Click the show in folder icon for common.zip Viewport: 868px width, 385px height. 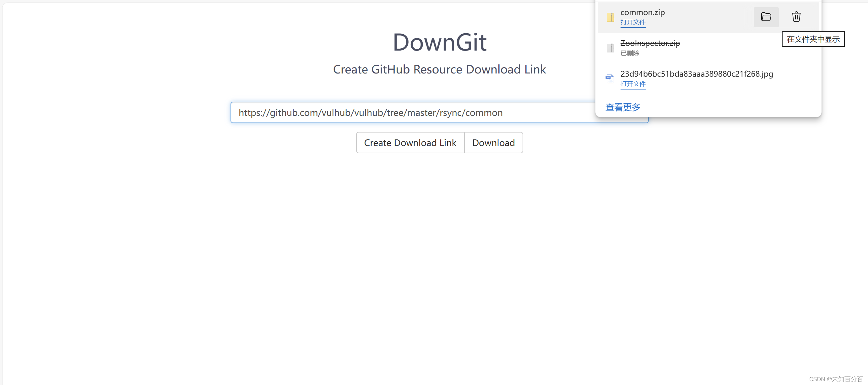[x=766, y=17]
